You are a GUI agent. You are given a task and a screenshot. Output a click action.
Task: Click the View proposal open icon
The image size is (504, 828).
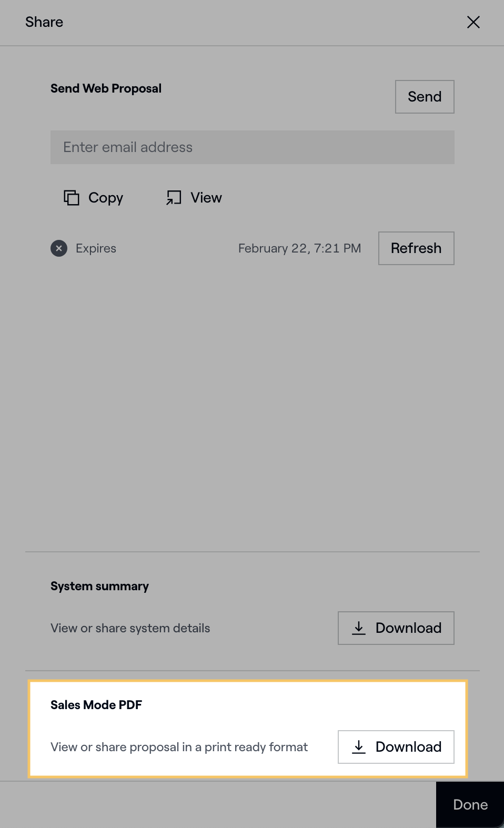tap(174, 198)
